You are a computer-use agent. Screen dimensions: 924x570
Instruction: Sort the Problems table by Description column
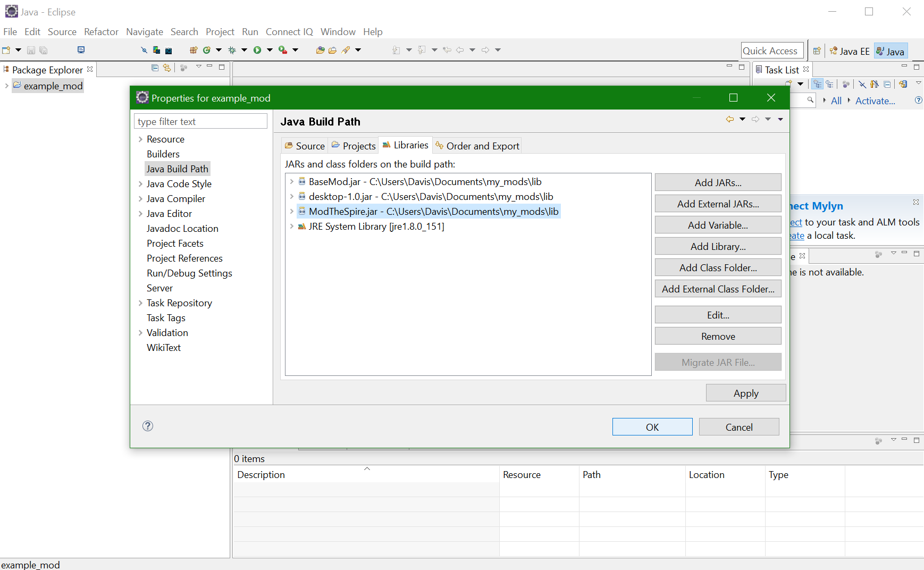coord(366,474)
